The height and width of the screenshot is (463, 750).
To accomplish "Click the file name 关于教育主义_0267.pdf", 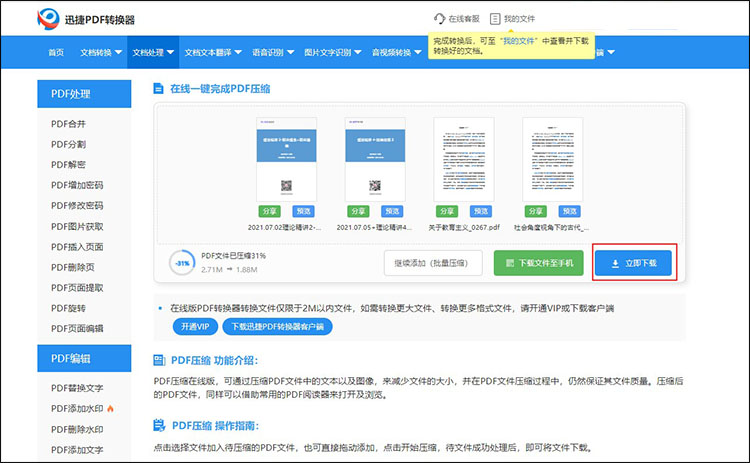I will tap(463, 227).
